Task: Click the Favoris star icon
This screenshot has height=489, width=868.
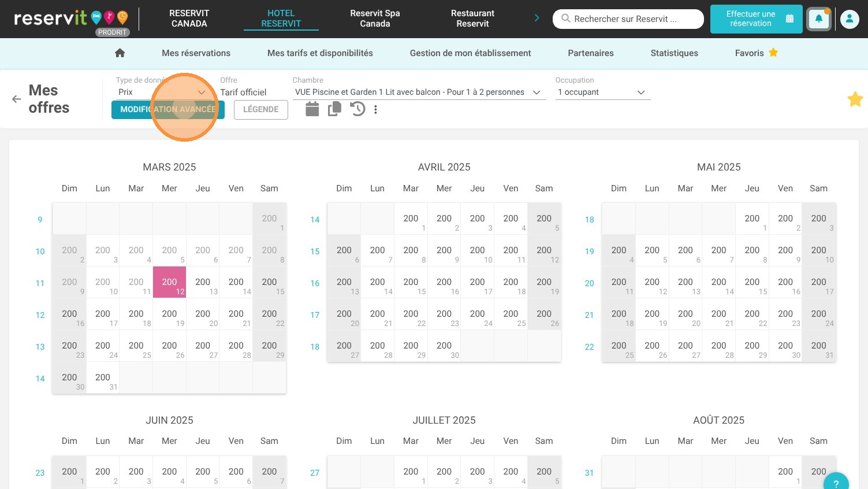Action: (773, 53)
